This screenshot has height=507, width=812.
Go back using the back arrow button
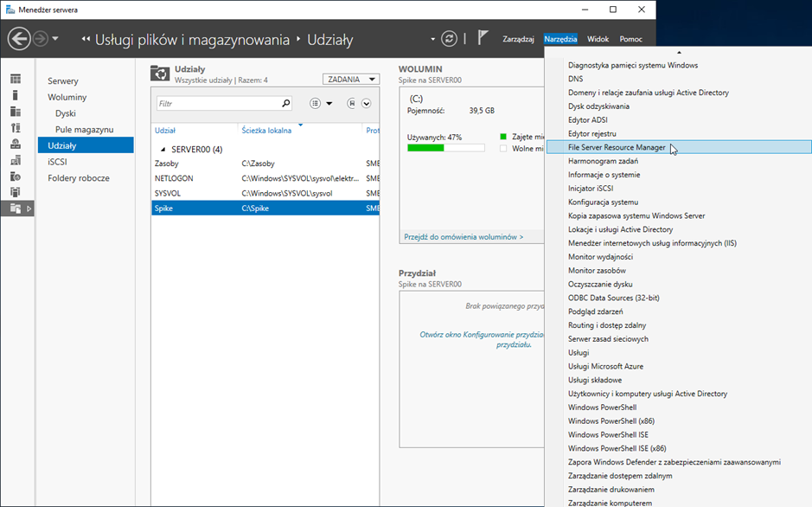click(19, 39)
